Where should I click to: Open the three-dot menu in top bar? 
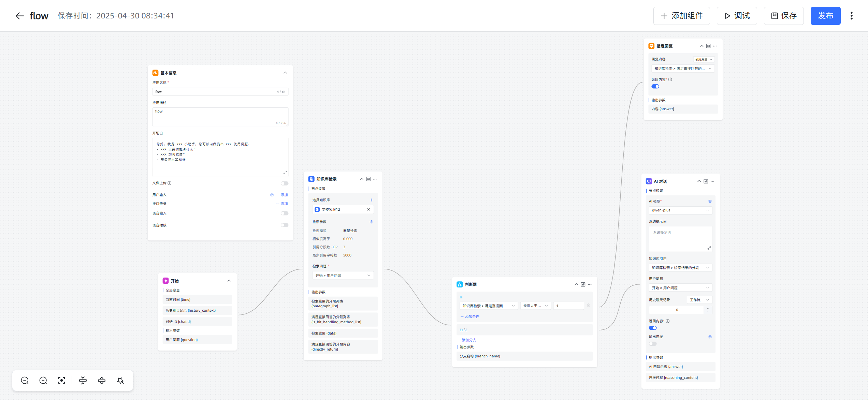click(x=852, y=16)
